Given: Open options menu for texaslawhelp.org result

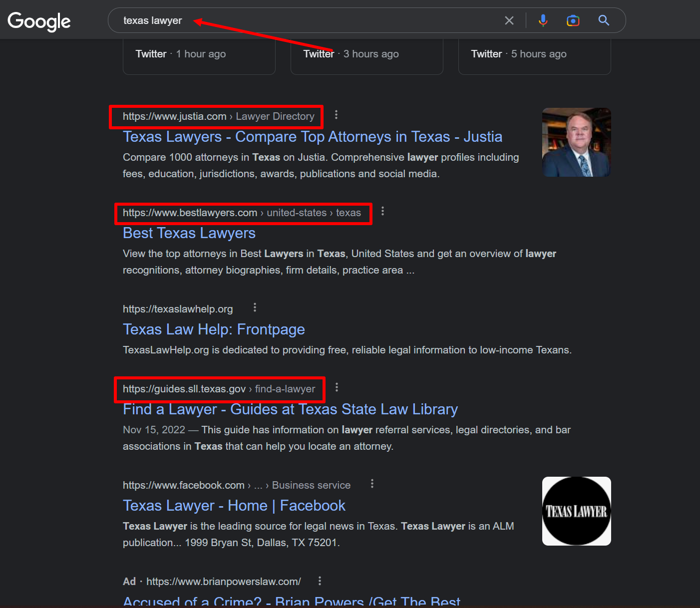Looking at the screenshot, I should coord(255,307).
